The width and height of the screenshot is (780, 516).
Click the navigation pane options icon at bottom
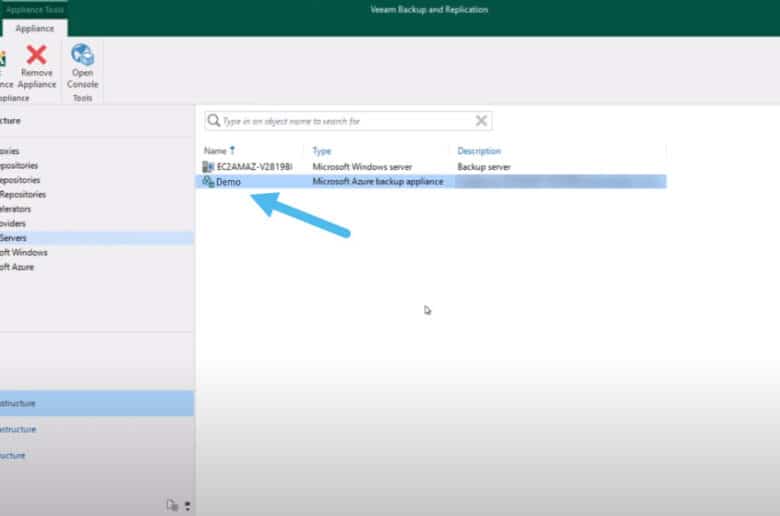click(x=172, y=506)
